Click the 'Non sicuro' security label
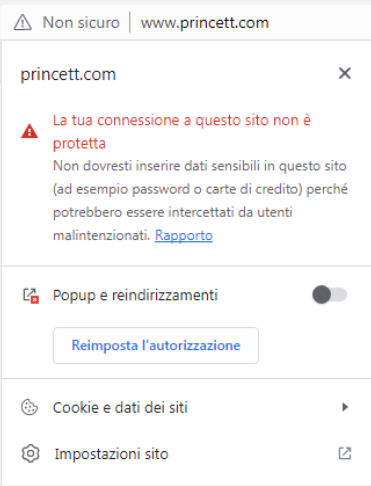 click(x=81, y=23)
